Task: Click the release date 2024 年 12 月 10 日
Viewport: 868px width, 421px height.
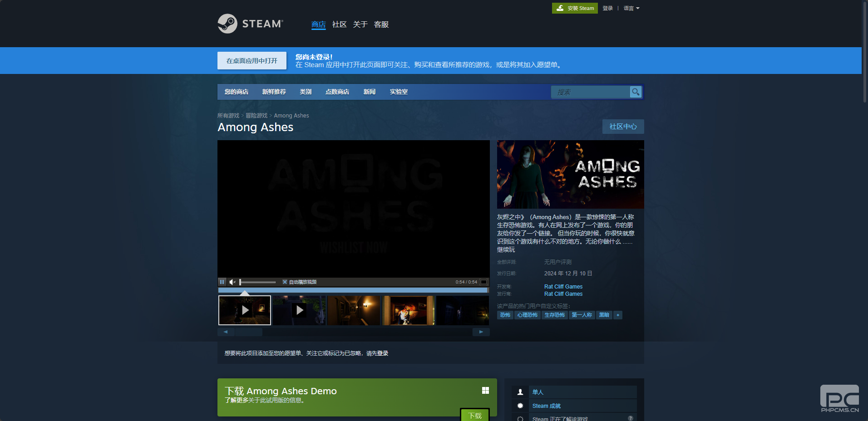Action: (x=568, y=274)
